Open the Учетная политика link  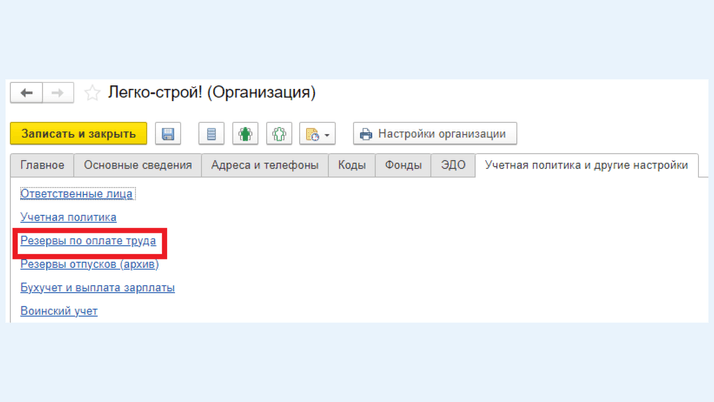68,217
